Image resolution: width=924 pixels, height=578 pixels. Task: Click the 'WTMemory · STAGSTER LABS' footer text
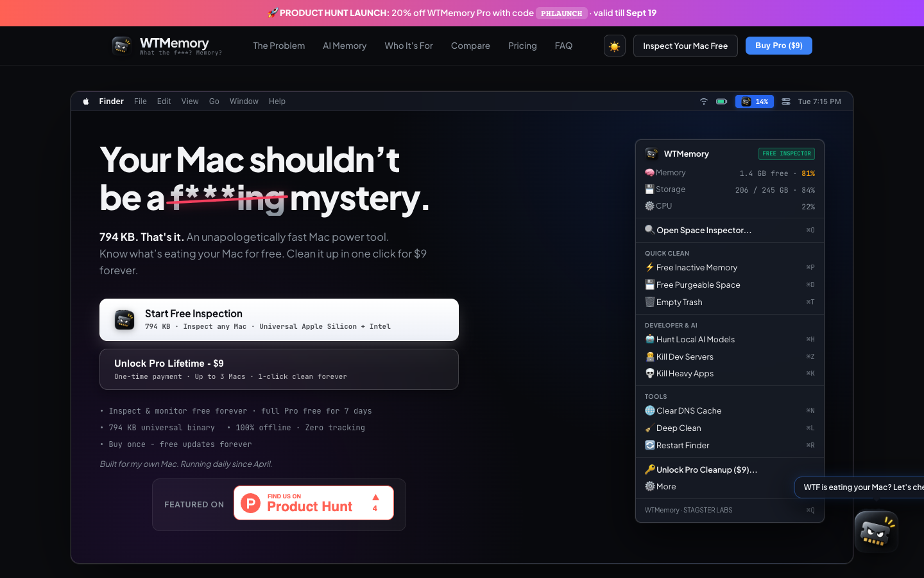(689, 510)
